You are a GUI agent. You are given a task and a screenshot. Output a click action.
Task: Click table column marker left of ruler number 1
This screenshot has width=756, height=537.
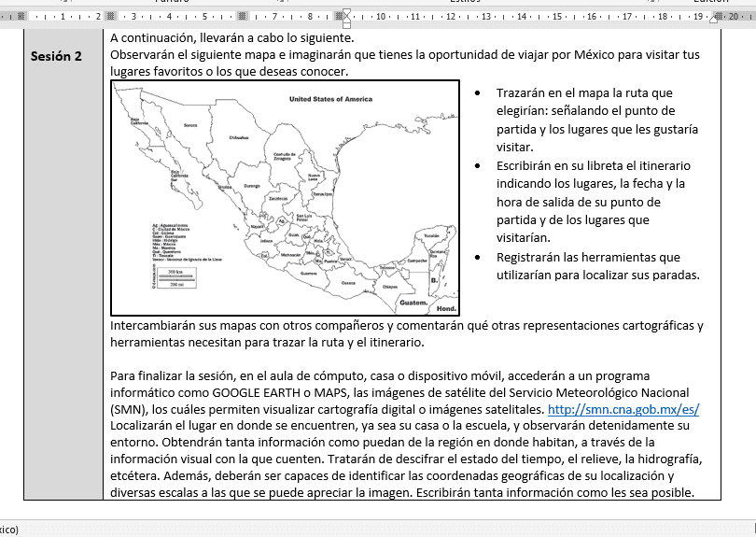pyautogui.click(x=21, y=16)
